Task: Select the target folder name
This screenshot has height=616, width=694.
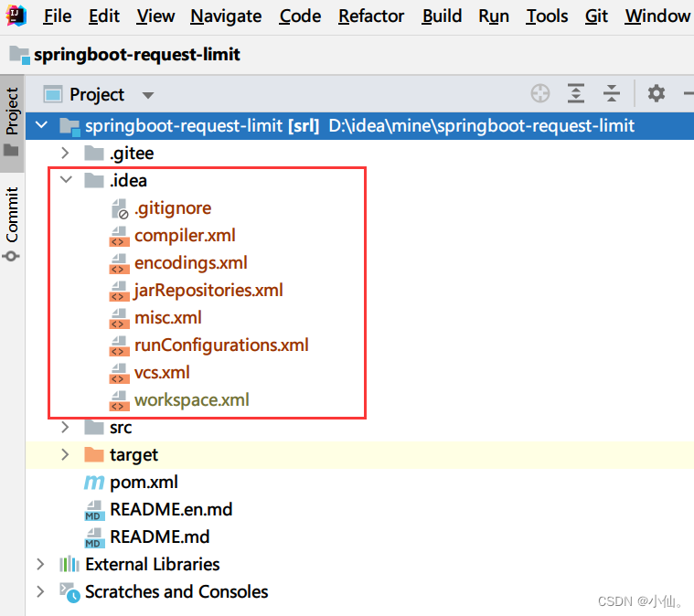Action: coord(133,455)
